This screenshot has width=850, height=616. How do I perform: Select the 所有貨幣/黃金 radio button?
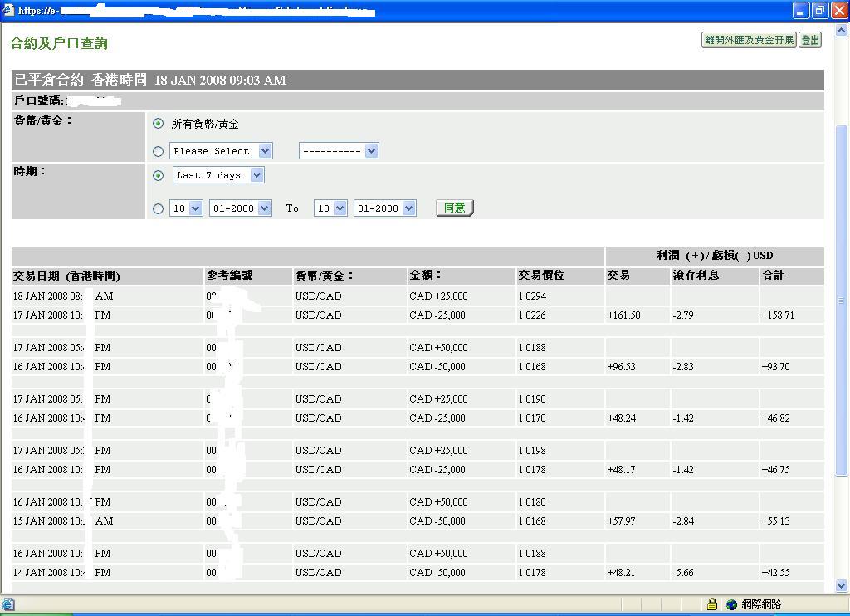[x=158, y=124]
